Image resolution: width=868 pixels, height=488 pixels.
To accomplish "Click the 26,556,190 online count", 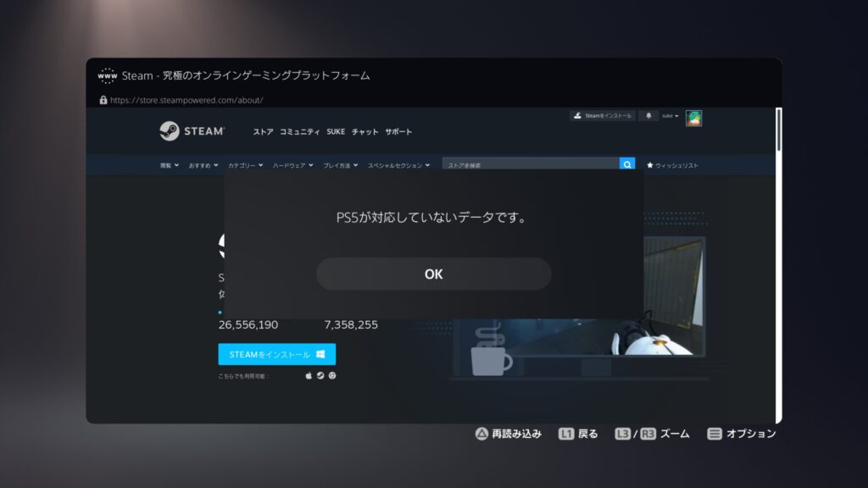I will (x=248, y=324).
